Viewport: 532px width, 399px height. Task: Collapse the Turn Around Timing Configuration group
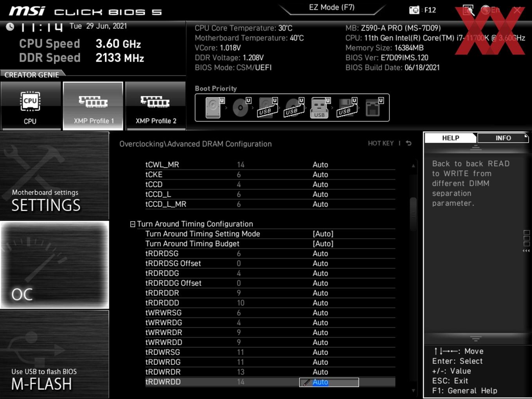133,224
